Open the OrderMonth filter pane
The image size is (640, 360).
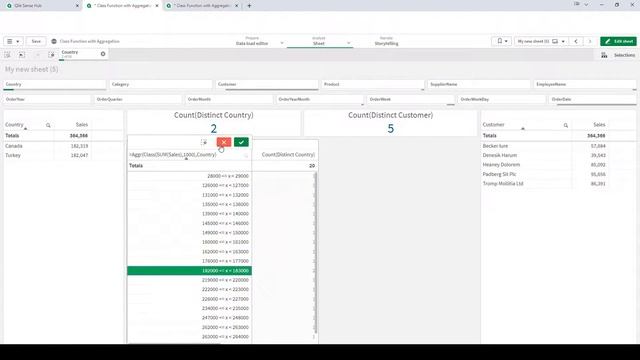[229, 99]
